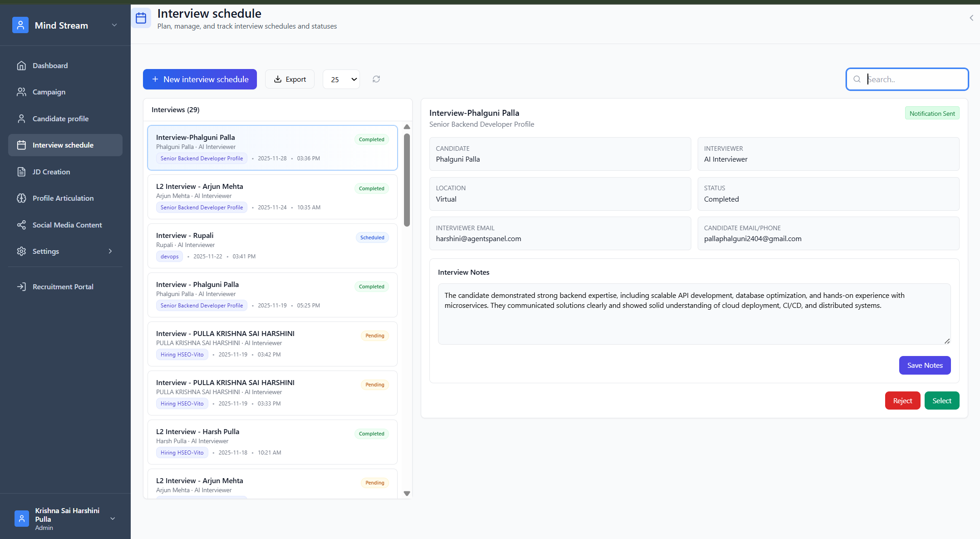This screenshot has width=980, height=539.
Task: Click the Dashboard home icon in sidebar
Action: (x=21, y=66)
